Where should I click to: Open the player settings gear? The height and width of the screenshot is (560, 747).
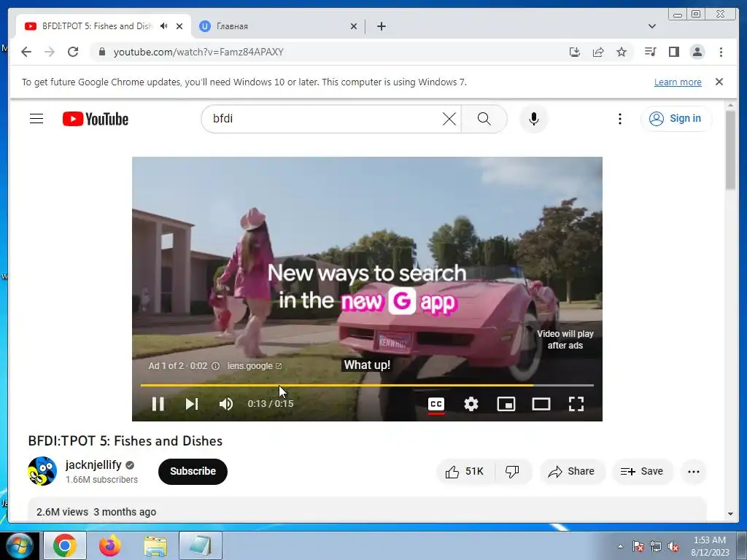(471, 404)
